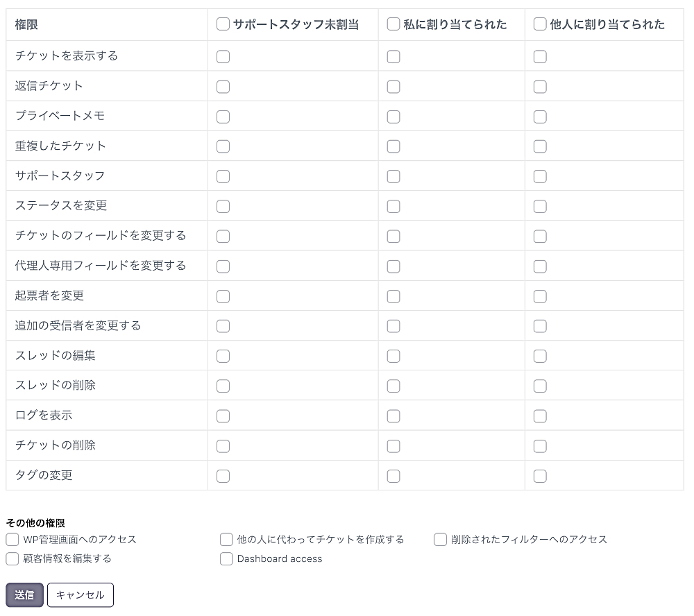The image size is (694, 616).
Task: Check 他の人に代わってチケットを作成する option
Action: coord(226,540)
